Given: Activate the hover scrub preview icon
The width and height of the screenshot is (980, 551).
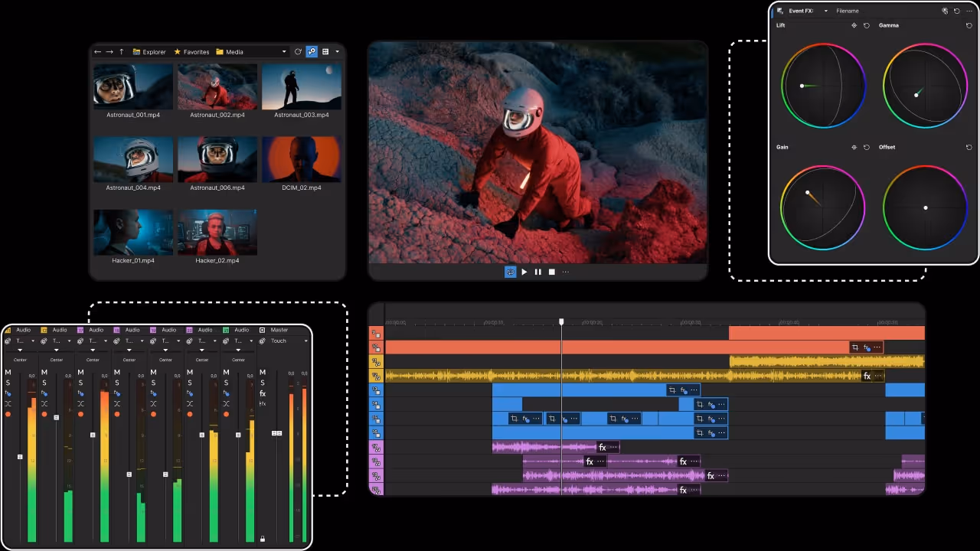Looking at the screenshot, I should click(311, 51).
